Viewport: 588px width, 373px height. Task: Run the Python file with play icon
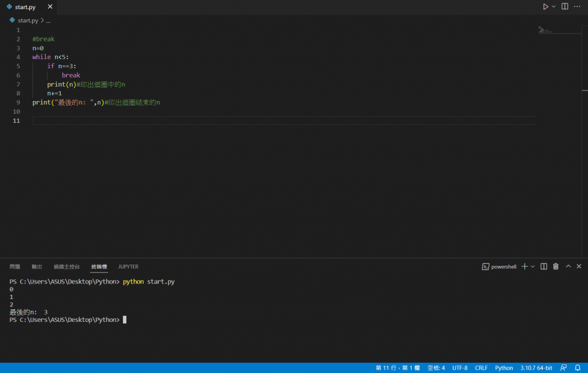[546, 7]
